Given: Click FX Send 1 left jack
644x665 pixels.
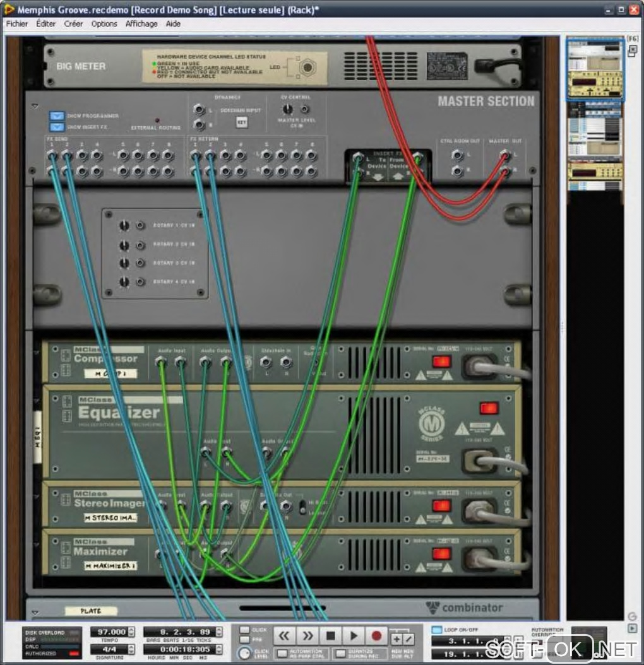Looking at the screenshot, I should pyautogui.click(x=52, y=156).
